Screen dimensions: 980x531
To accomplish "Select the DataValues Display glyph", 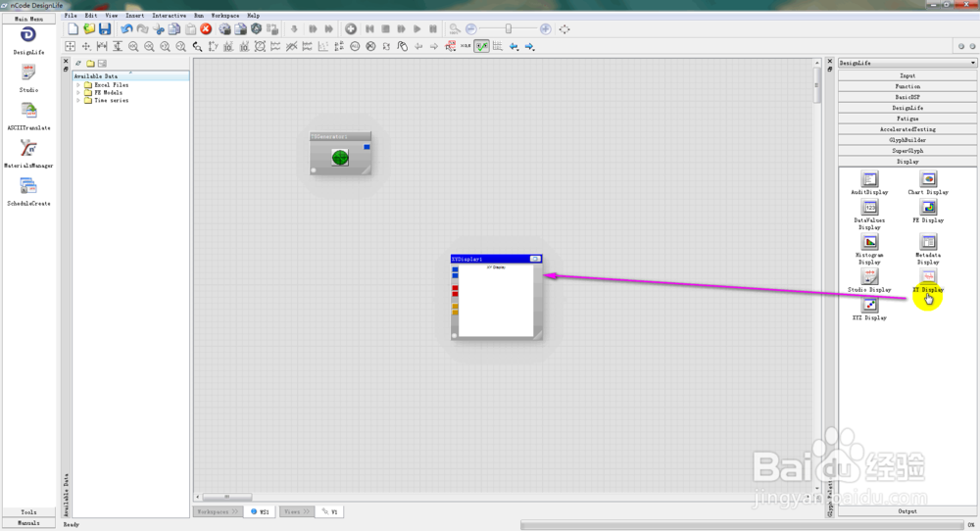I will pos(869,215).
